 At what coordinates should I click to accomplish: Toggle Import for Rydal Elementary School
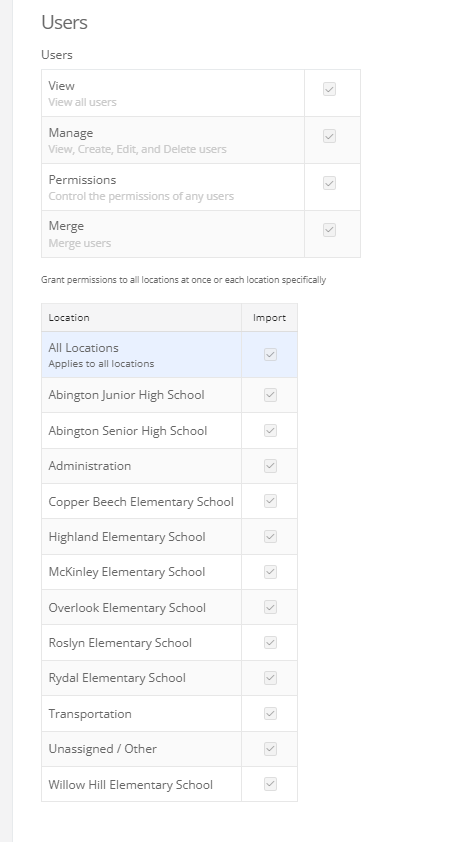270,678
